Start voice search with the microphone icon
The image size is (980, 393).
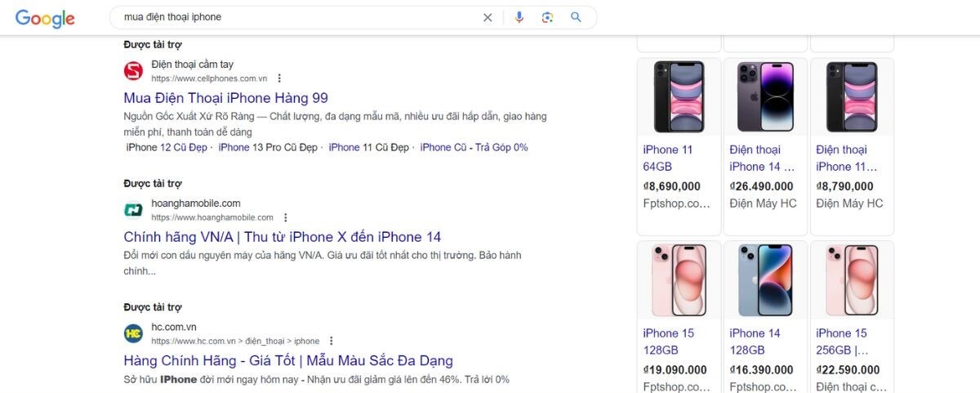coord(519,17)
